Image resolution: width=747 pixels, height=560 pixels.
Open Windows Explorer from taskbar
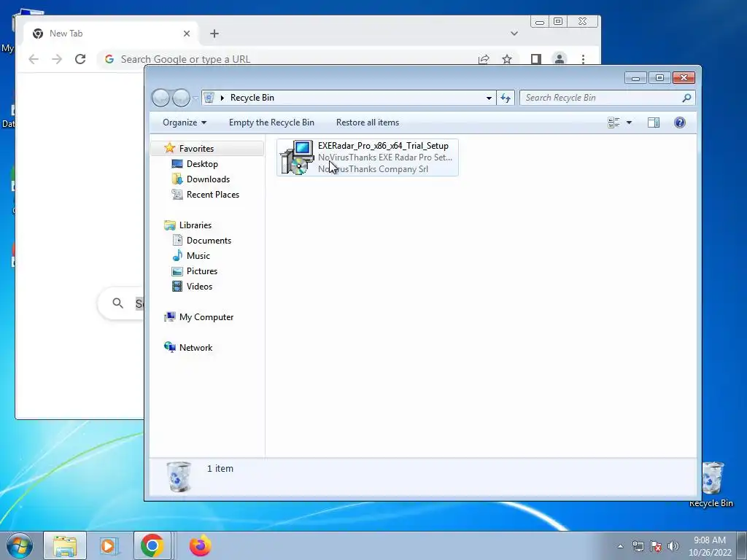(65, 545)
